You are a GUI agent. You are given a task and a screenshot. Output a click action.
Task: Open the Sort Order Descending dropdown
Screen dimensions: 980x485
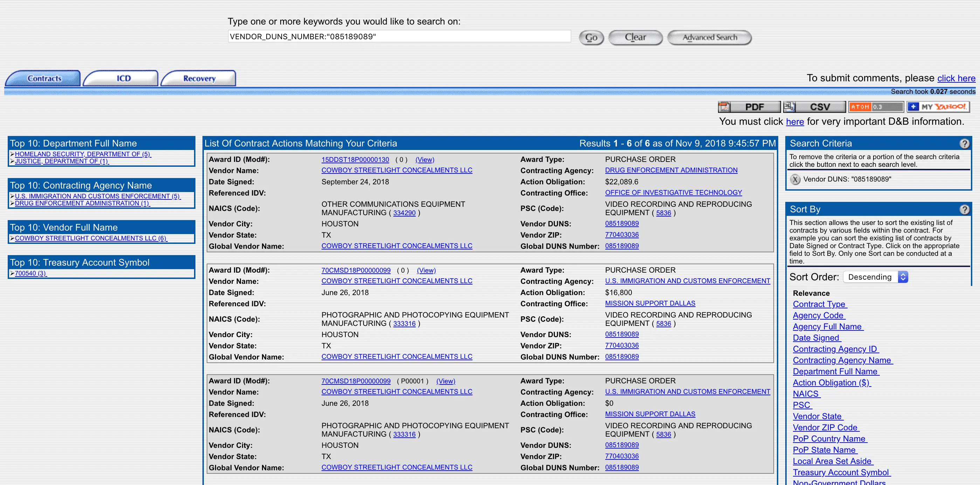click(875, 277)
